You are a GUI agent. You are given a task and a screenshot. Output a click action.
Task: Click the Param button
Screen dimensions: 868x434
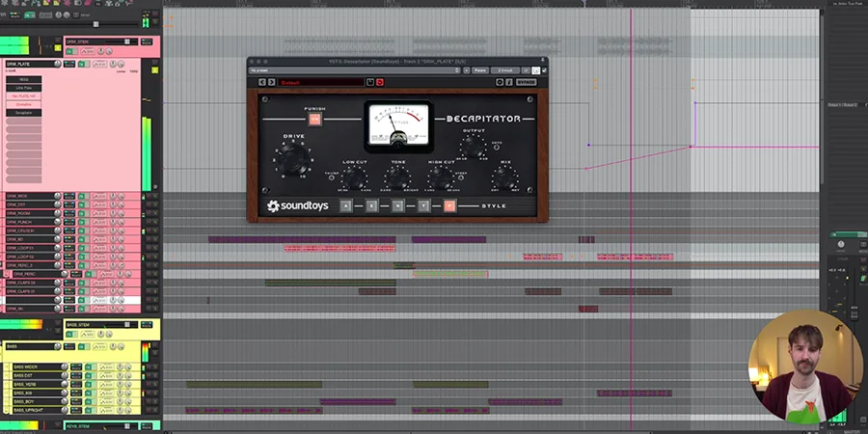pos(480,70)
